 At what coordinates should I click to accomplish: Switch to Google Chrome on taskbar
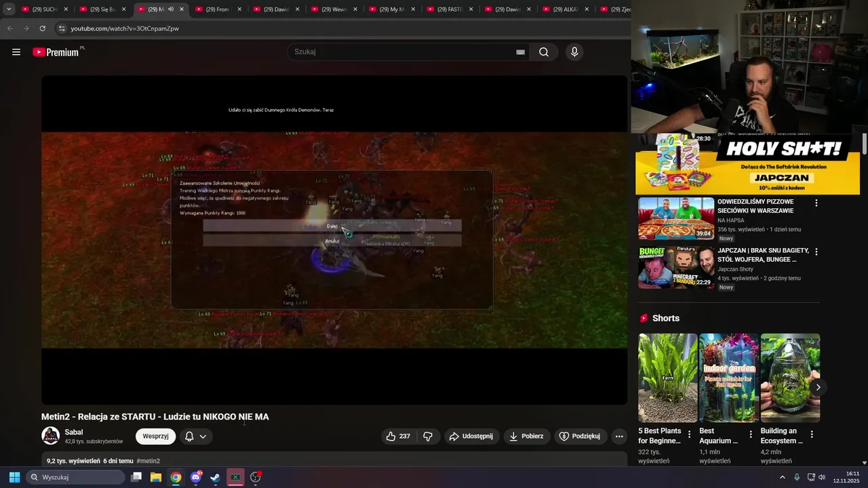click(x=176, y=477)
